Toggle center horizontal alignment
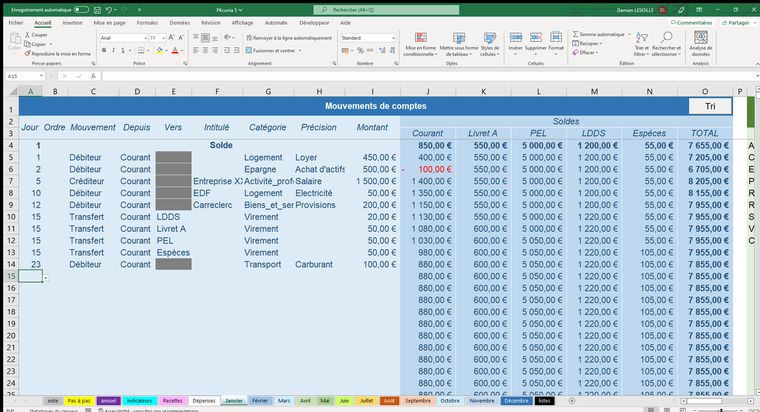 click(x=203, y=49)
